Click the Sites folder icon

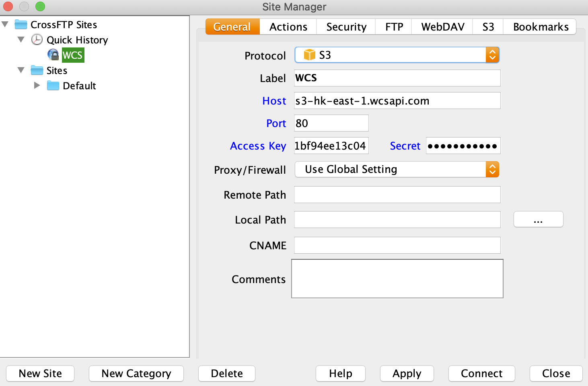point(37,70)
